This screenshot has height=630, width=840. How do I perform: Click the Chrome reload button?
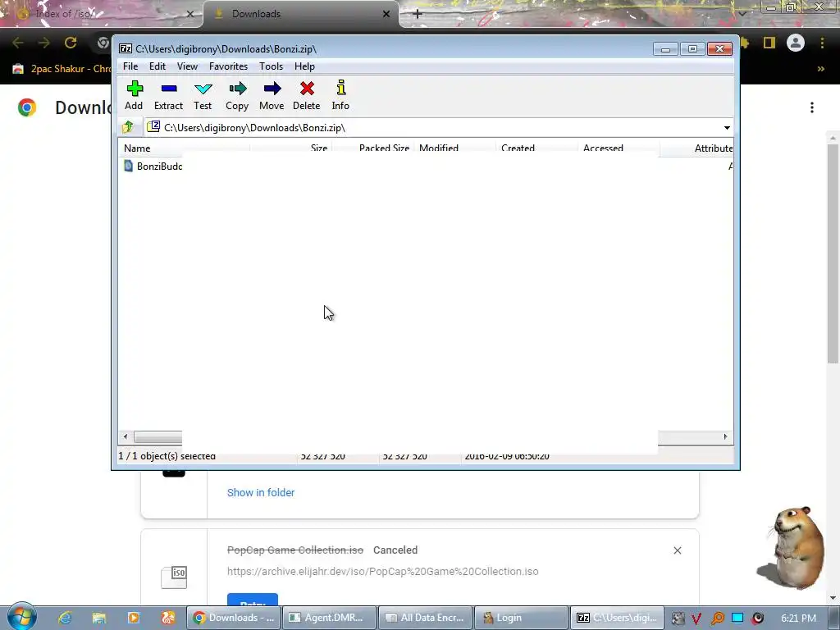(71, 43)
